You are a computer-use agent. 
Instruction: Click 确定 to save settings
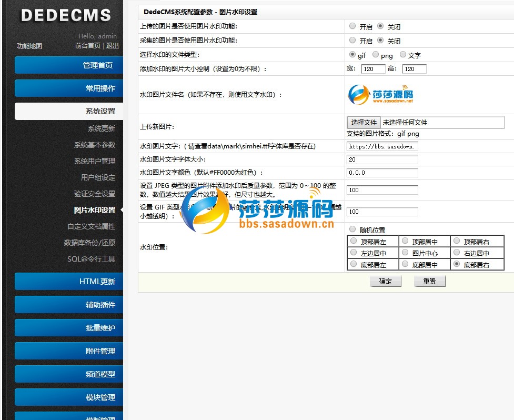(x=386, y=281)
